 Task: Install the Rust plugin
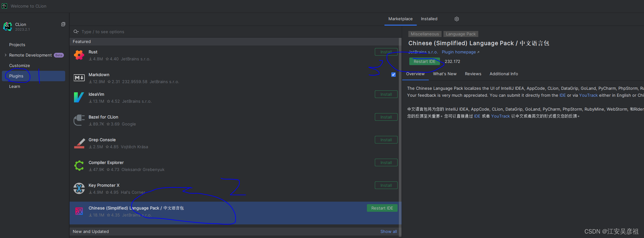[x=386, y=52]
